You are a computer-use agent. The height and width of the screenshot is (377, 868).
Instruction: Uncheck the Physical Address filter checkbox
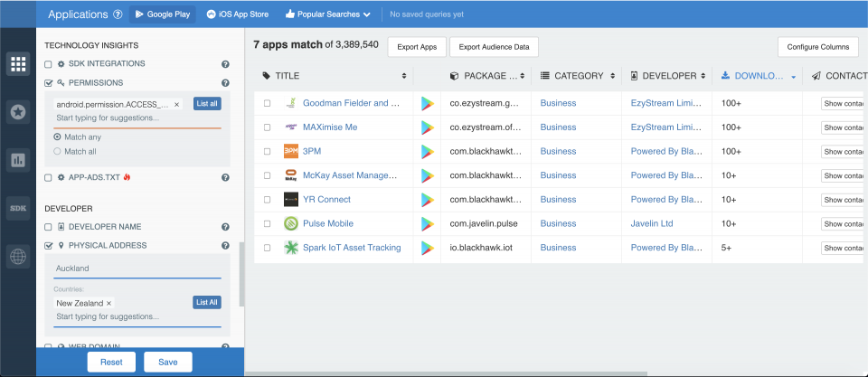click(x=48, y=246)
